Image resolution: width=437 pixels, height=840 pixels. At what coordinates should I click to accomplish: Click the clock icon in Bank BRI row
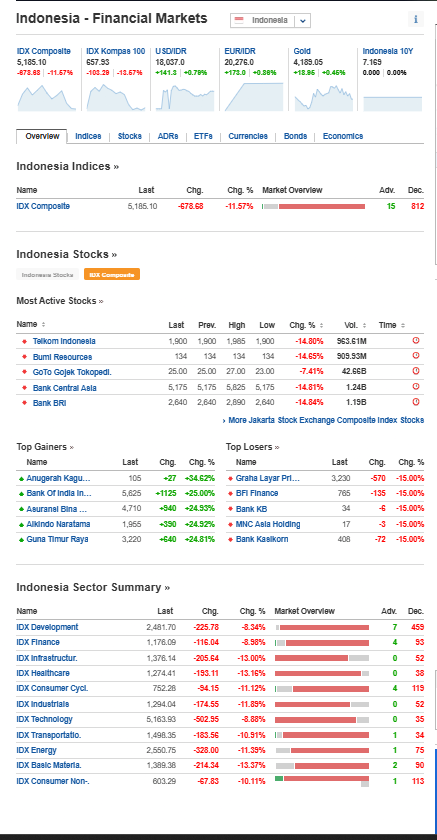click(416, 402)
